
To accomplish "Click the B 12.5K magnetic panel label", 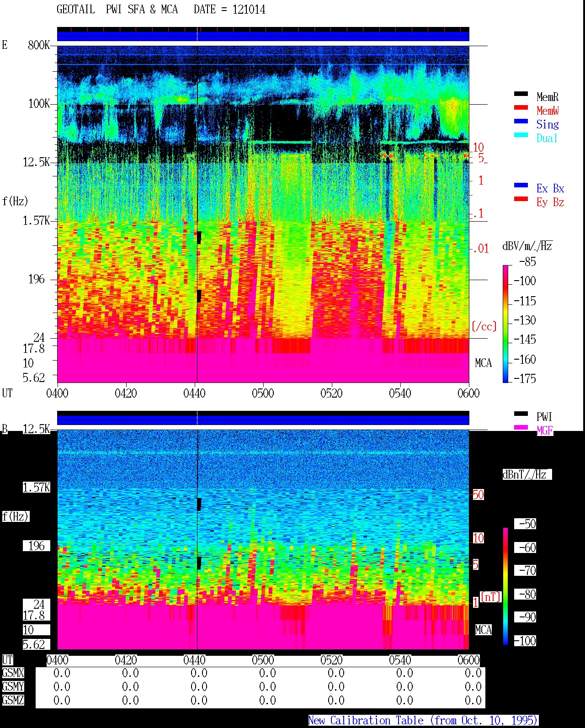I will [36, 429].
